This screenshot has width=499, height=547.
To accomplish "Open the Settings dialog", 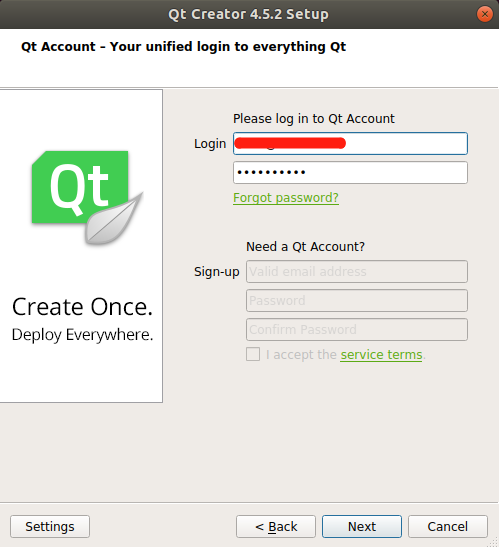I will click(50, 526).
